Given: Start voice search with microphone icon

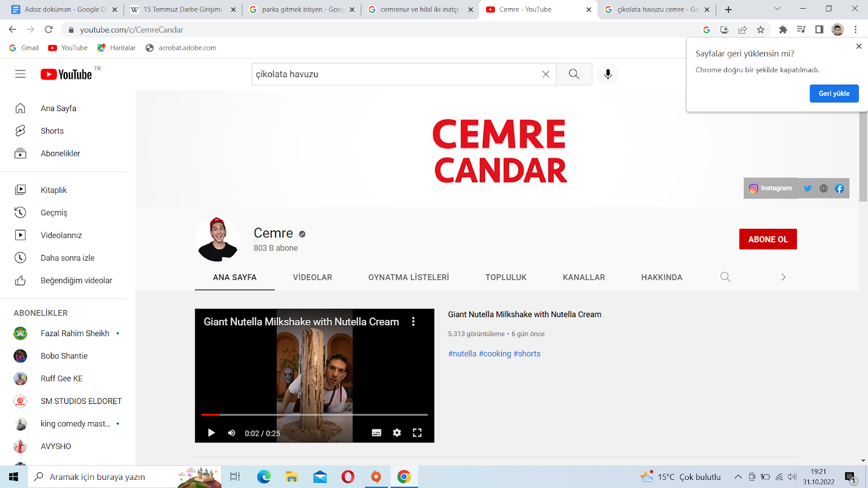Looking at the screenshot, I should click(608, 74).
